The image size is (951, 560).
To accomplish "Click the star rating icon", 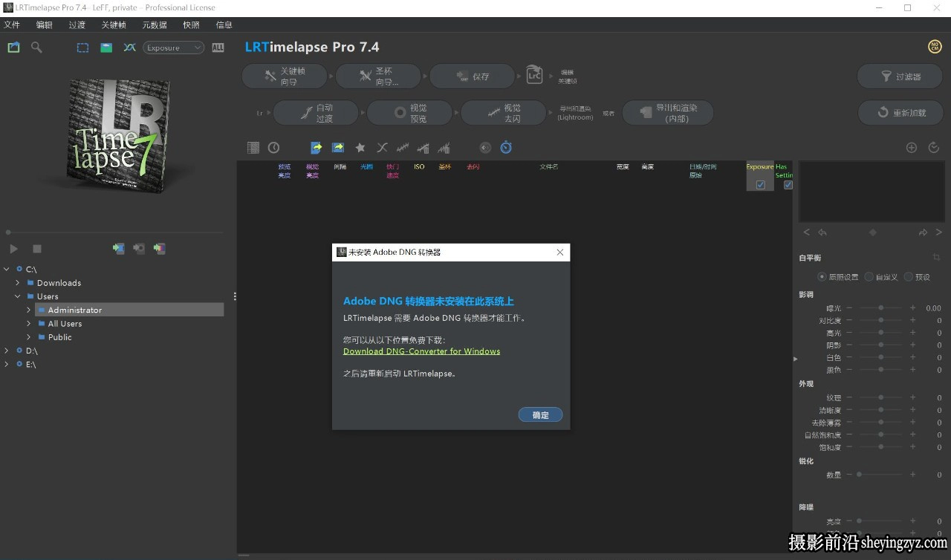I will [x=360, y=148].
